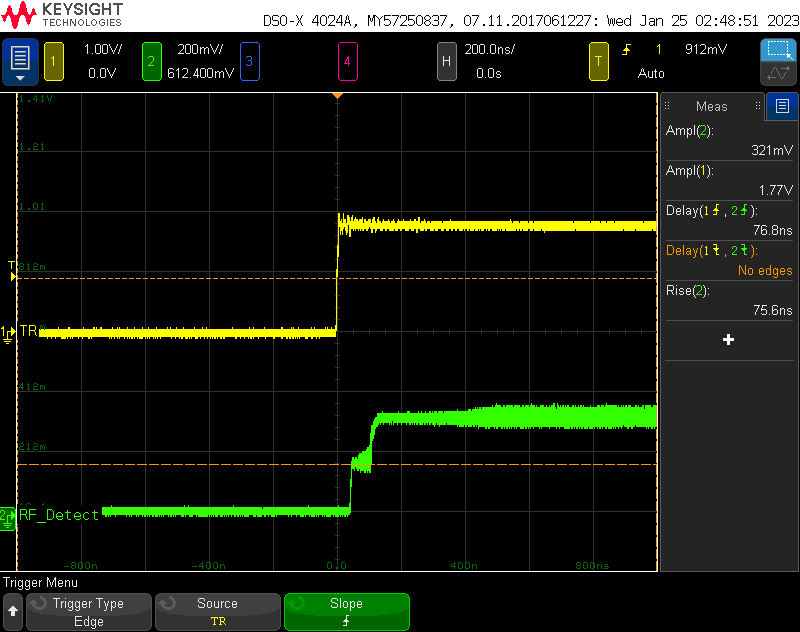Enable channel 3

click(249, 62)
